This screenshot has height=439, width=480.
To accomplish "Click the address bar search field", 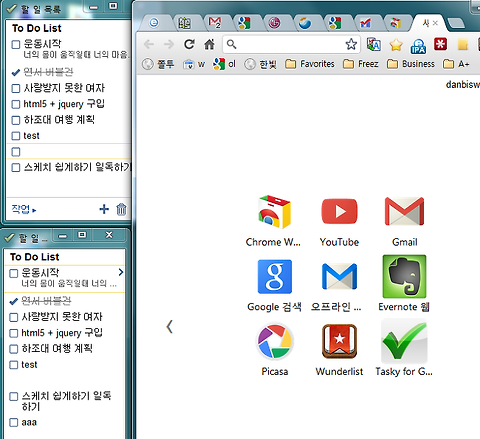I will pos(291,44).
